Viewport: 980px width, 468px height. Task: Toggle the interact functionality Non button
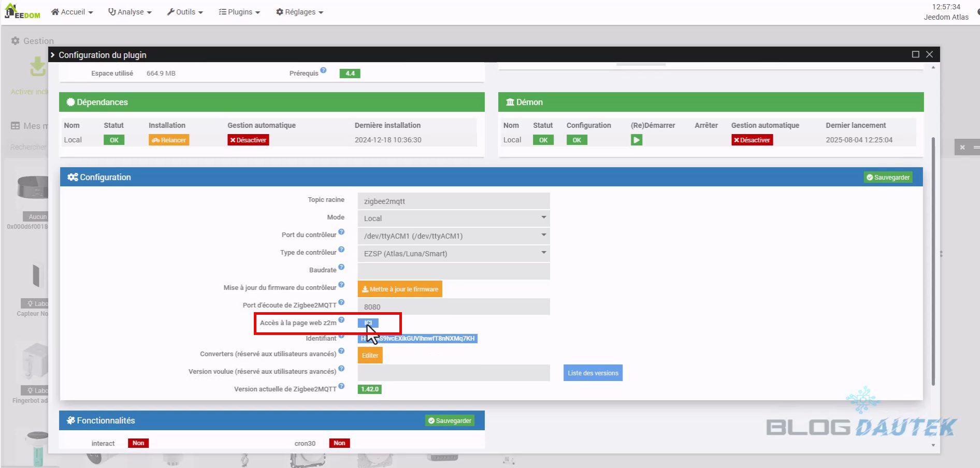point(138,443)
